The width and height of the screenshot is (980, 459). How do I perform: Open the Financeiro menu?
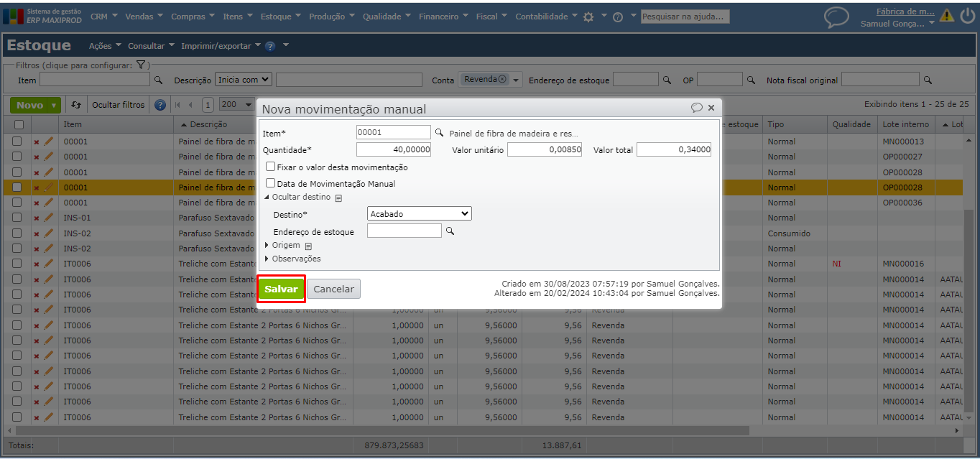444,17
